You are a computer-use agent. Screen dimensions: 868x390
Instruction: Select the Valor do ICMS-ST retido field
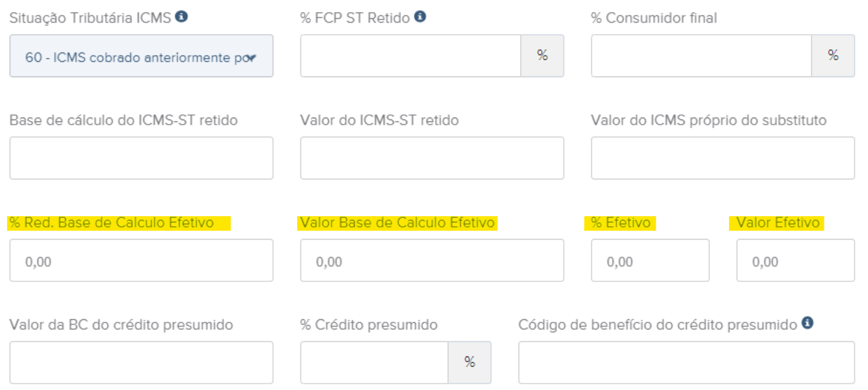[432, 158]
